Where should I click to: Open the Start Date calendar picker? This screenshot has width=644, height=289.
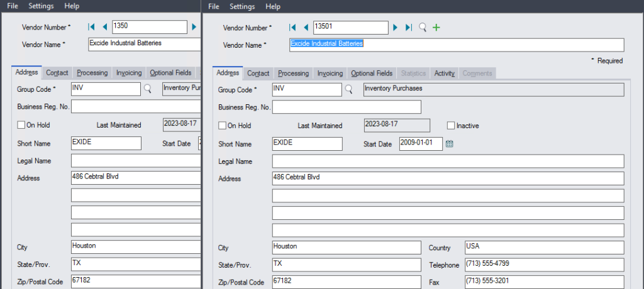[449, 144]
